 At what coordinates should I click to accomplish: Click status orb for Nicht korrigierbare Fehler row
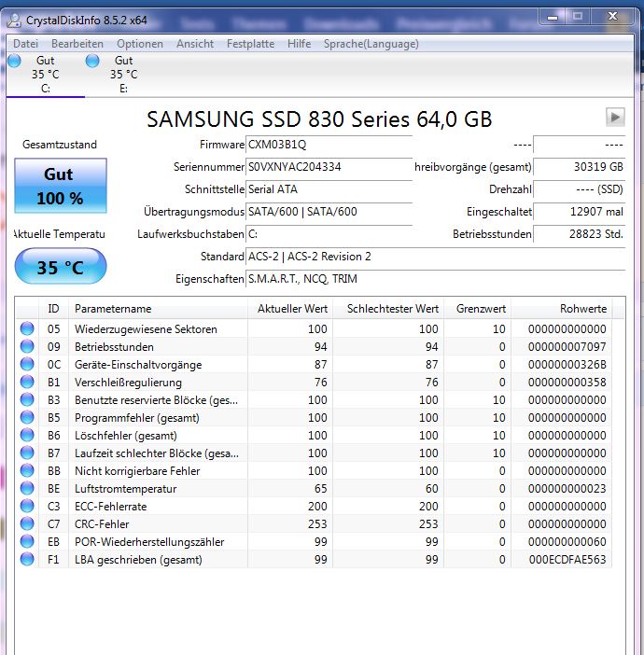click(27, 471)
